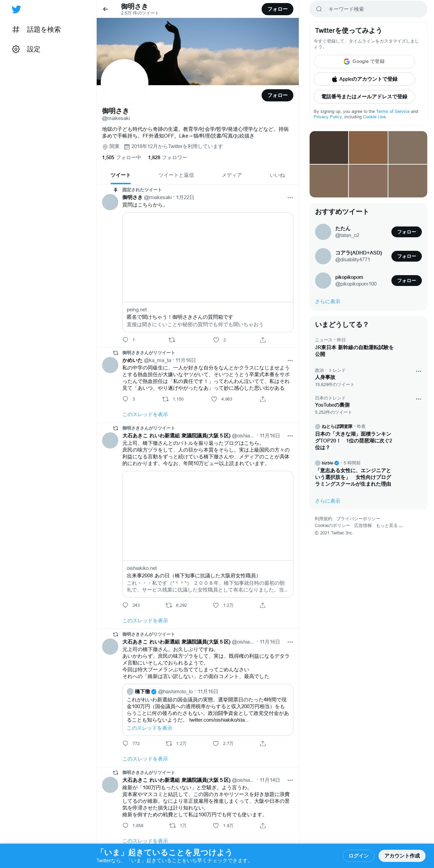Viewport: 434px width, 868px height.
Task: Go back with the arrow icon
Action: point(105,9)
